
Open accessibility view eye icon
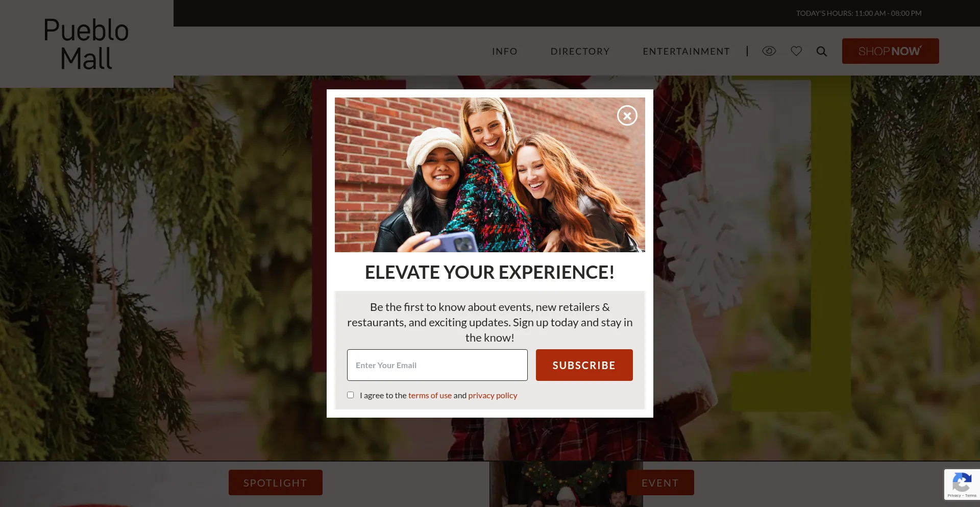[769, 51]
